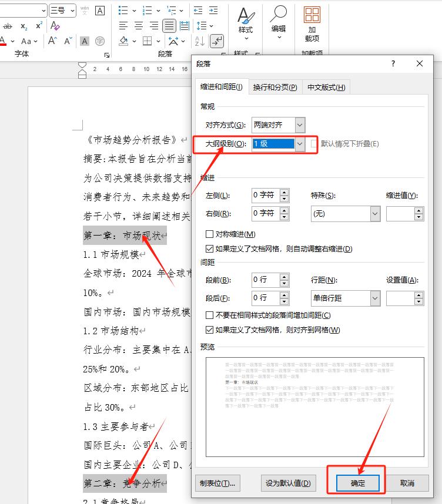
Task: Open the 大纲级别 dropdown
Action: (x=300, y=144)
